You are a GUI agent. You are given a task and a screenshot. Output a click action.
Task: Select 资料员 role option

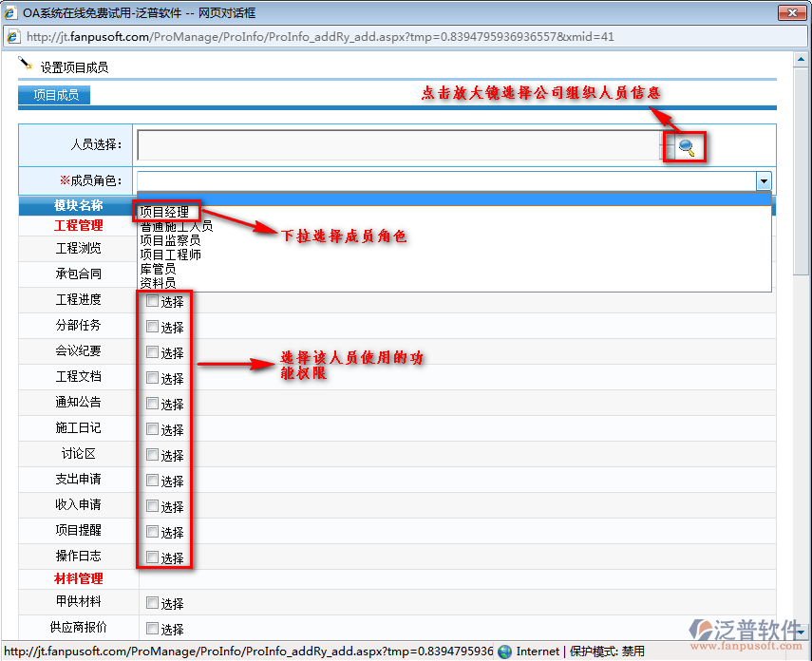pos(158,283)
